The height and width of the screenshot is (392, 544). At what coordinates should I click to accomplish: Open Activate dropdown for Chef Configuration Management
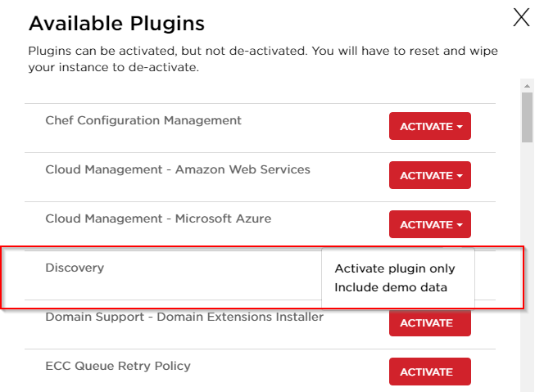coord(430,126)
